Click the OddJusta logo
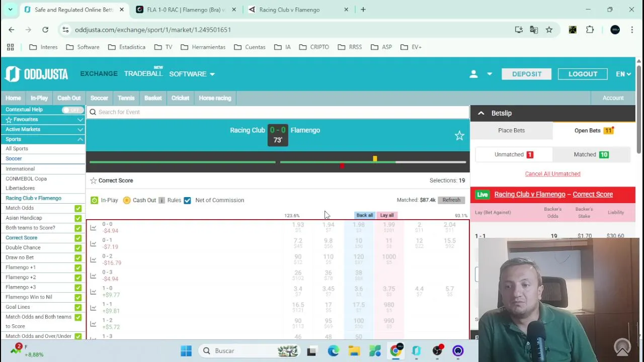Screen dimensions: 644x362 click(36, 74)
